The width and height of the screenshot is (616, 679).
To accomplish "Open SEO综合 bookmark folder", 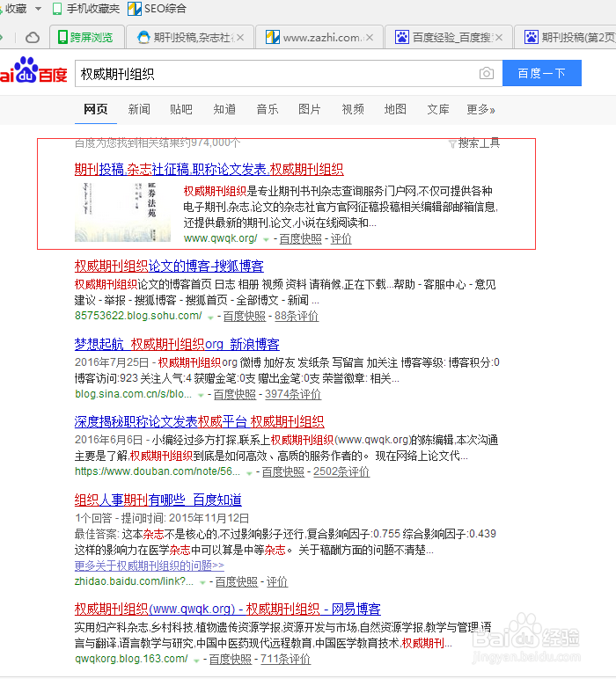I will tap(158, 9).
